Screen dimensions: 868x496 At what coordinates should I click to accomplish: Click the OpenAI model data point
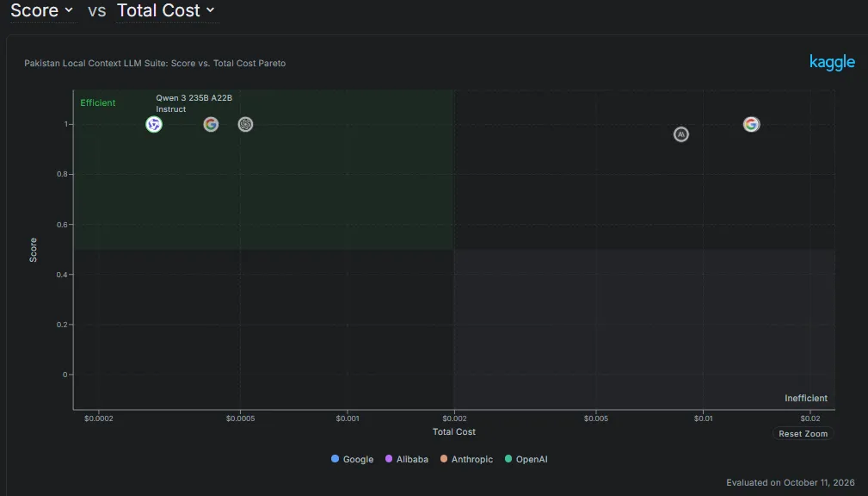click(246, 124)
